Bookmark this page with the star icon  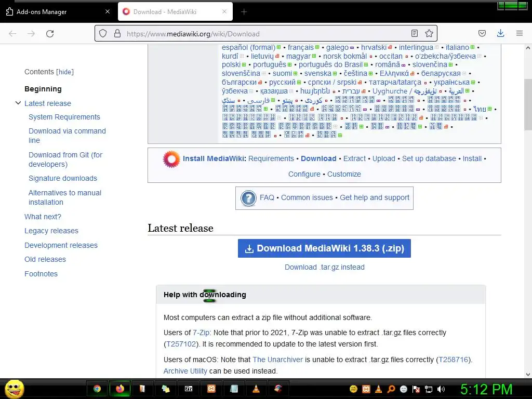pos(429,33)
